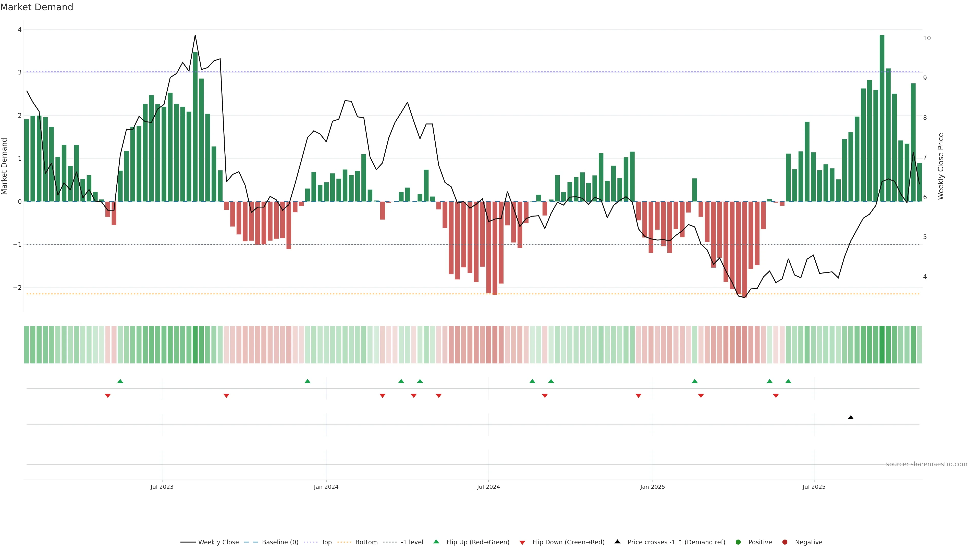Click the Market Demand chart title

pyautogui.click(x=36, y=7)
